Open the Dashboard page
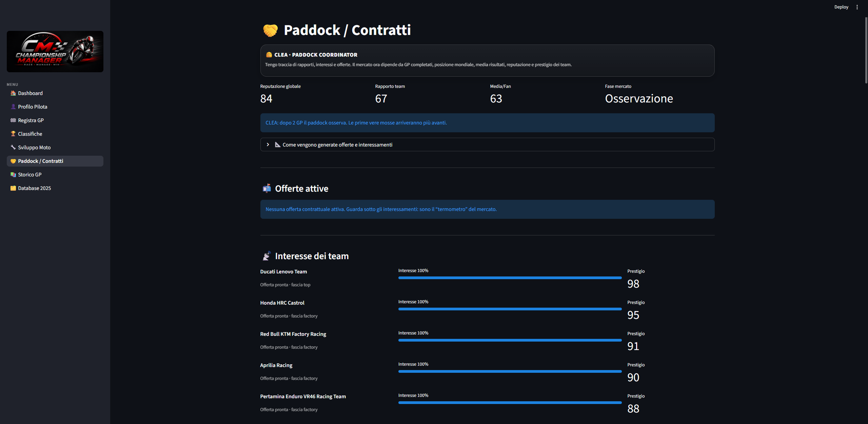 [55, 93]
